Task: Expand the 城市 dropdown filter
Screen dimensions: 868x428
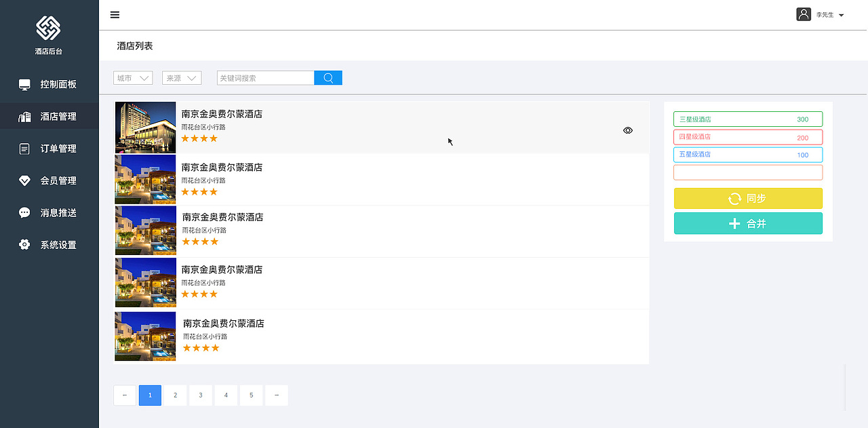Action: (133, 78)
